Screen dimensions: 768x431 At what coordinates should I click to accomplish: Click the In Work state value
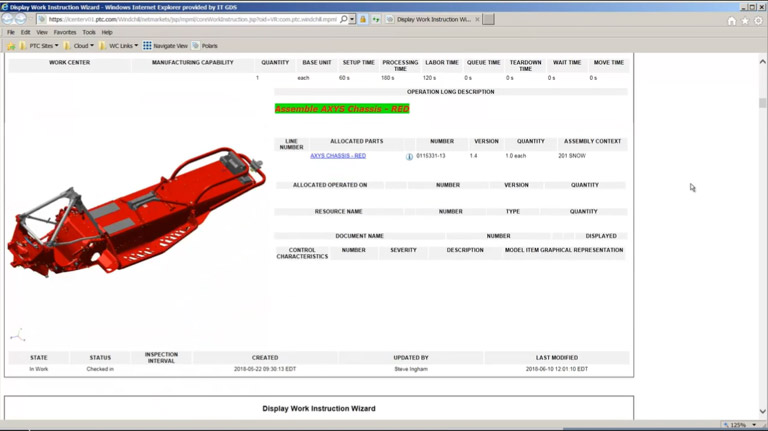click(x=39, y=369)
